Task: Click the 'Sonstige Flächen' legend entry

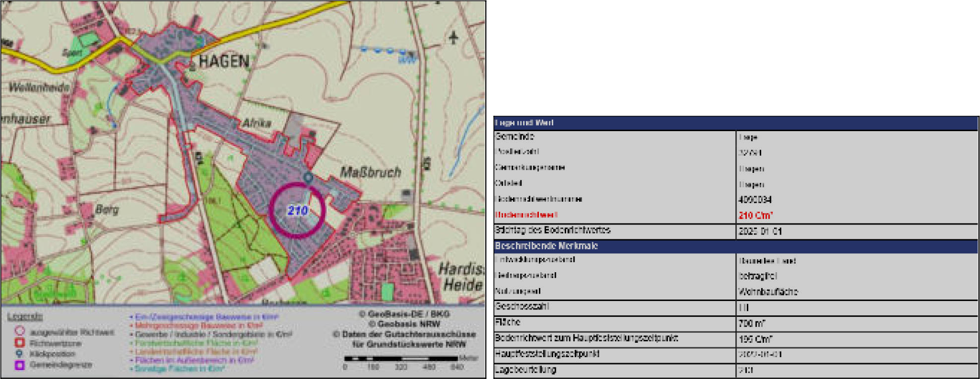Action: [177, 369]
